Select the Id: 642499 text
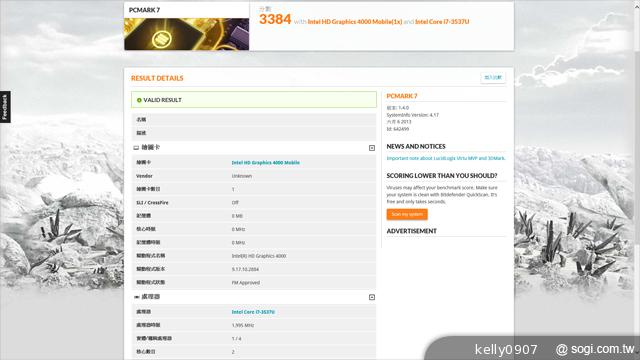This screenshot has height=360, width=640. tap(398, 129)
